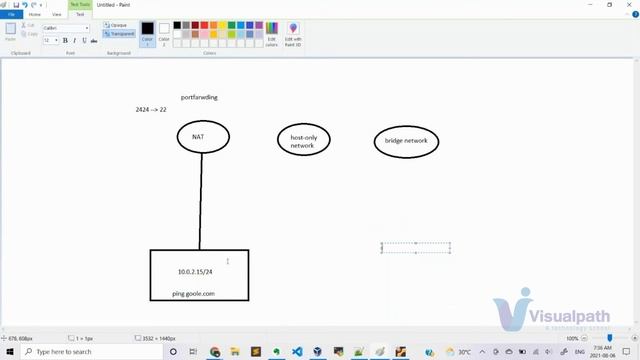This screenshot has height=360, width=640.
Task: Click the Paint app icon on taskbar
Action: (380, 351)
